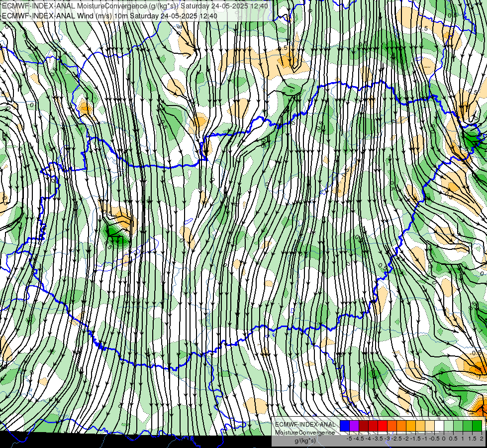The width and height of the screenshot is (487, 448).
Task: Click the g/(kg*s) unit label in legend
Action: 305,441
